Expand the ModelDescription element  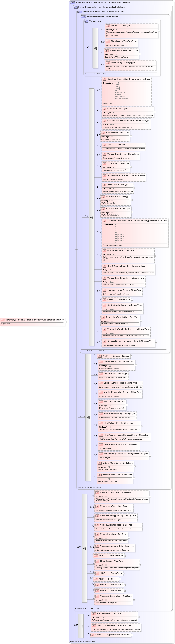(x=140, y=54)
